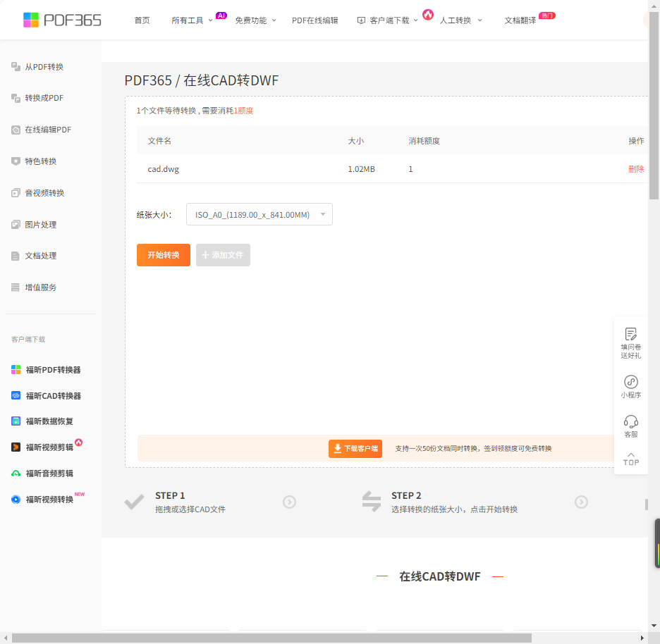Expand the 客户端下载 menu

(x=387, y=20)
